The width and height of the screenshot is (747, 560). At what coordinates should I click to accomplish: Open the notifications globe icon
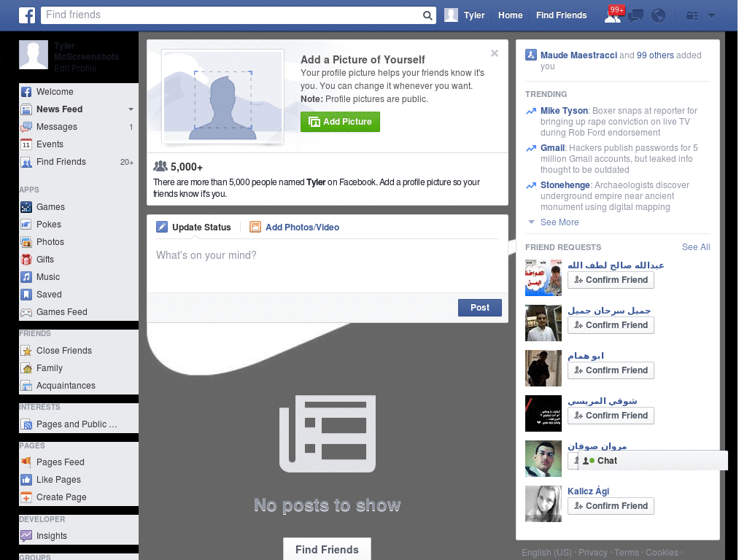pos(659,16)
